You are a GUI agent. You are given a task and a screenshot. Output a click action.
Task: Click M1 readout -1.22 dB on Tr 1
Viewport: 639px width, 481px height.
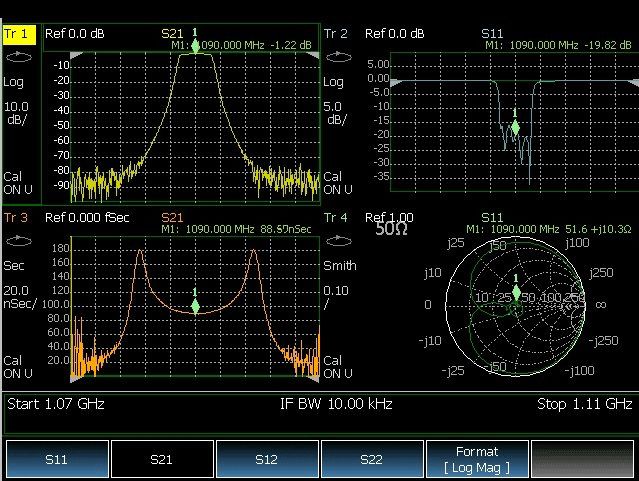pos(241,45)
